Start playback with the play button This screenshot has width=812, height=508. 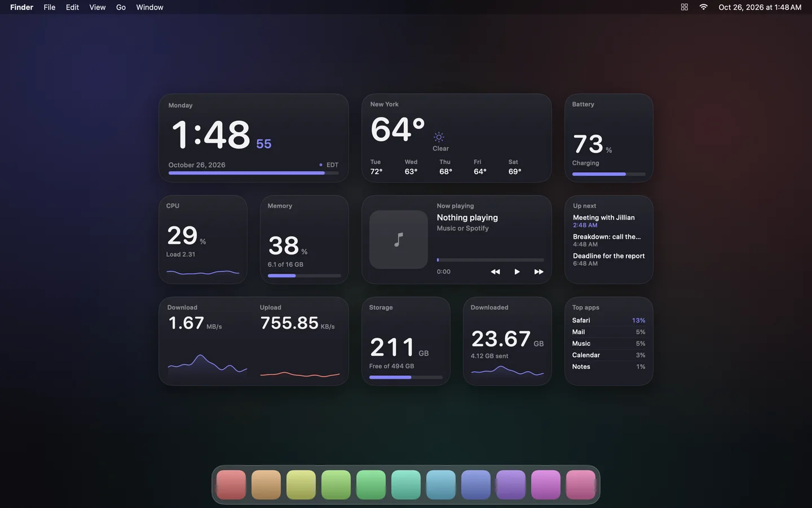pyautogui.click(x=517, y=271)
